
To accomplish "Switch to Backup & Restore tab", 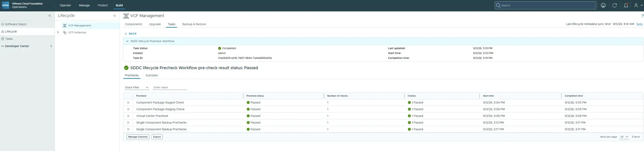I will (x=194, y=24).
